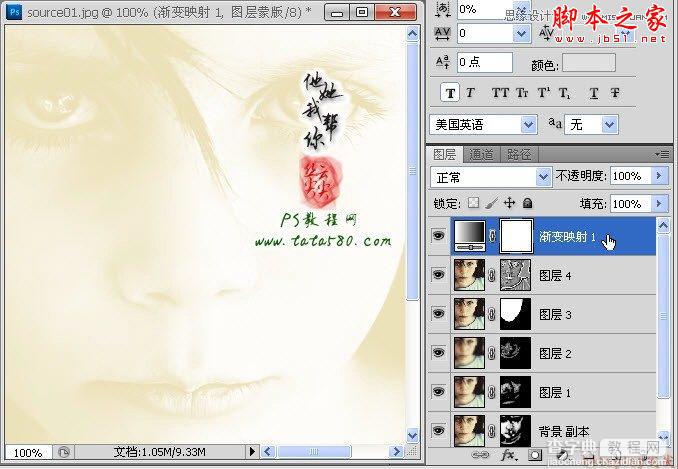This screenshot has width=678, height=469.
Task: Switch to the 图层 tab
Action: tap(445, 154)
